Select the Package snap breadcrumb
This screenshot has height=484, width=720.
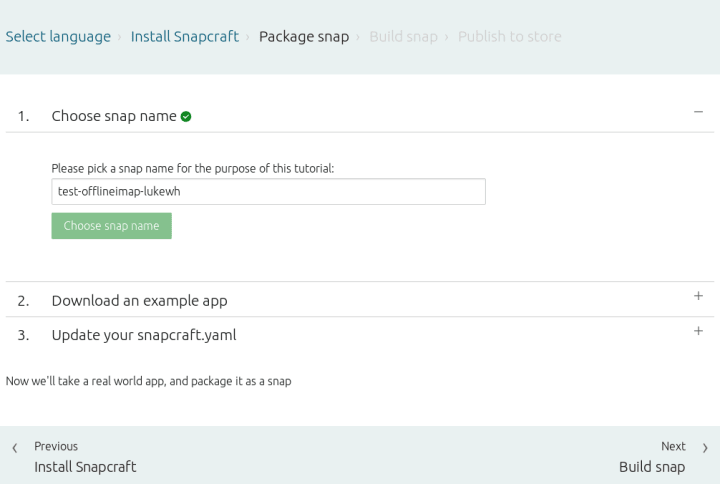click(304, 37)
